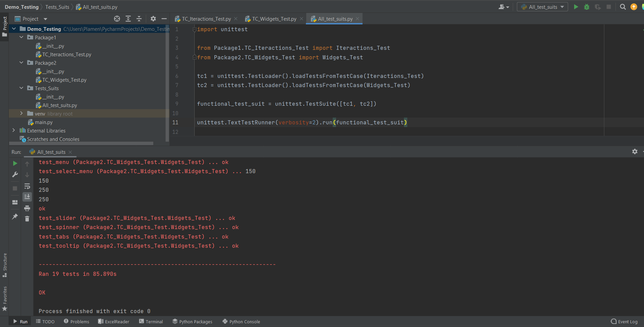Open Search Everywhere with the magnifier icon
This screenshot has width=644, height=327.
point(623,7)
